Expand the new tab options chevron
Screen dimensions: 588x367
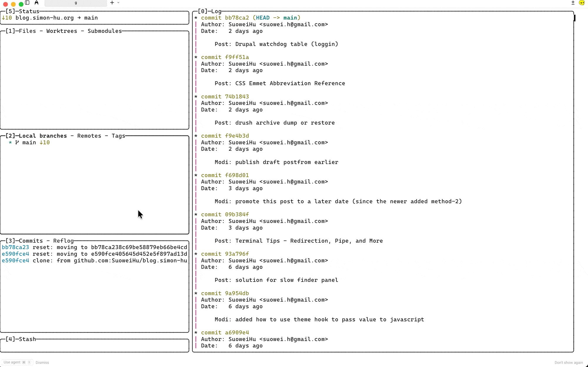pos(118,3)
